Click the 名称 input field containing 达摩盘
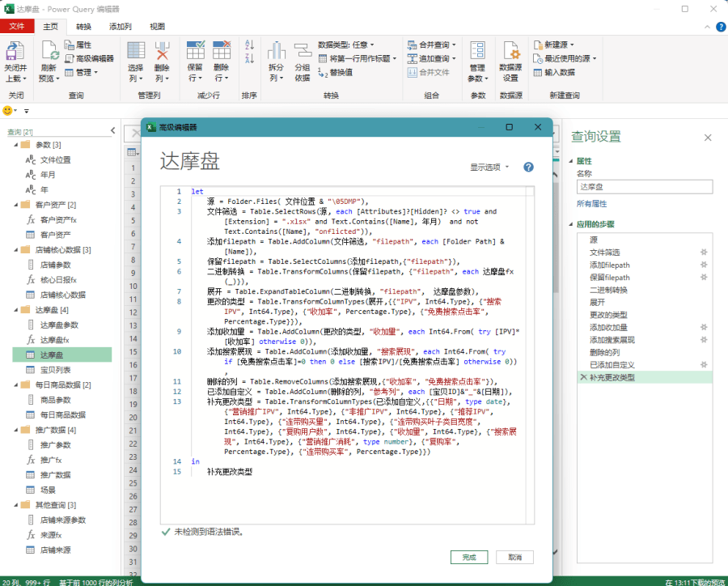The width and height of the screenshot is (728, 586). [644, 187]
